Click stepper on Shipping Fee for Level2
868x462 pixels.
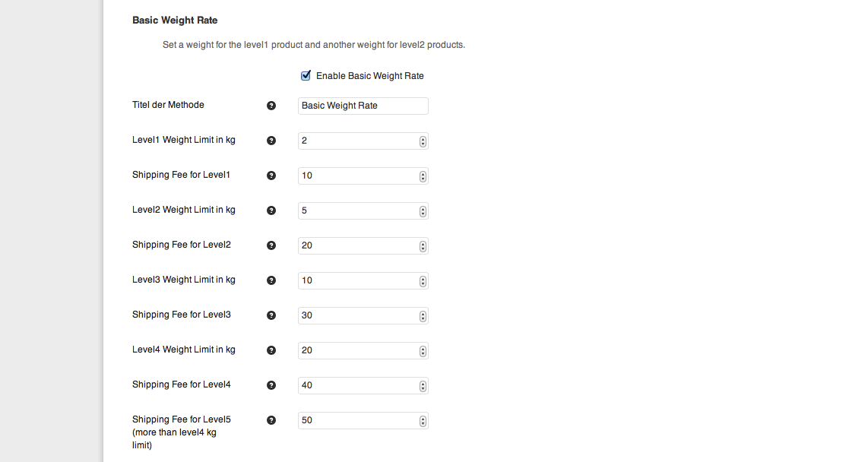(423, 246)
